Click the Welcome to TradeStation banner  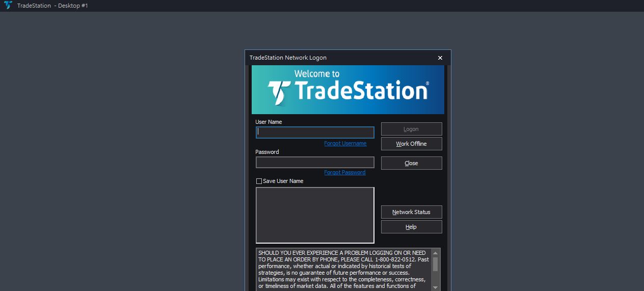point(348,89)
